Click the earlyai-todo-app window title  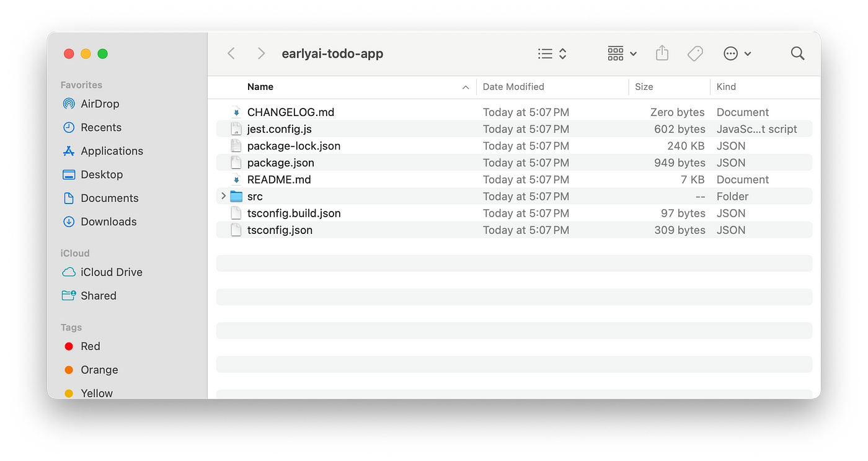pos(332,54)
